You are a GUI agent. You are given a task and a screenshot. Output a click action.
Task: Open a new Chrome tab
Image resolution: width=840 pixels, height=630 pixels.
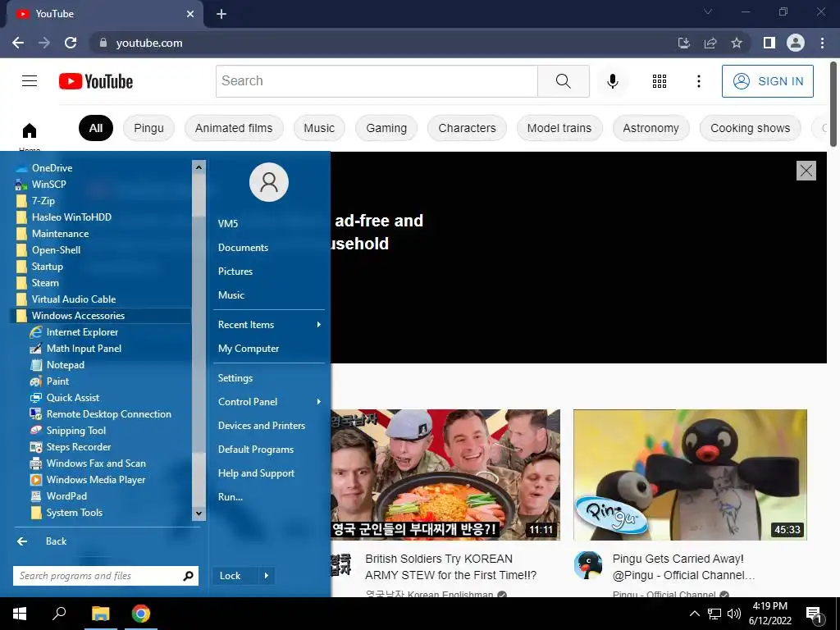click(221, 14)
